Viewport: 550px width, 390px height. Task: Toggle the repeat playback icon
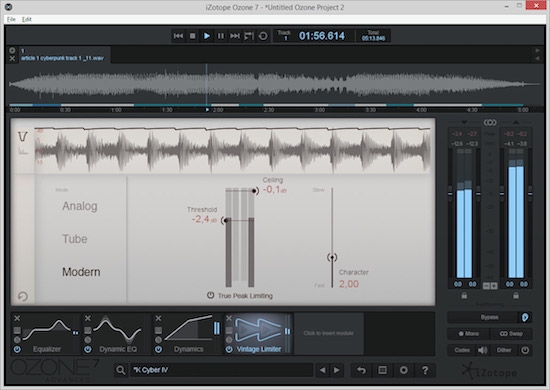point(263,36)
